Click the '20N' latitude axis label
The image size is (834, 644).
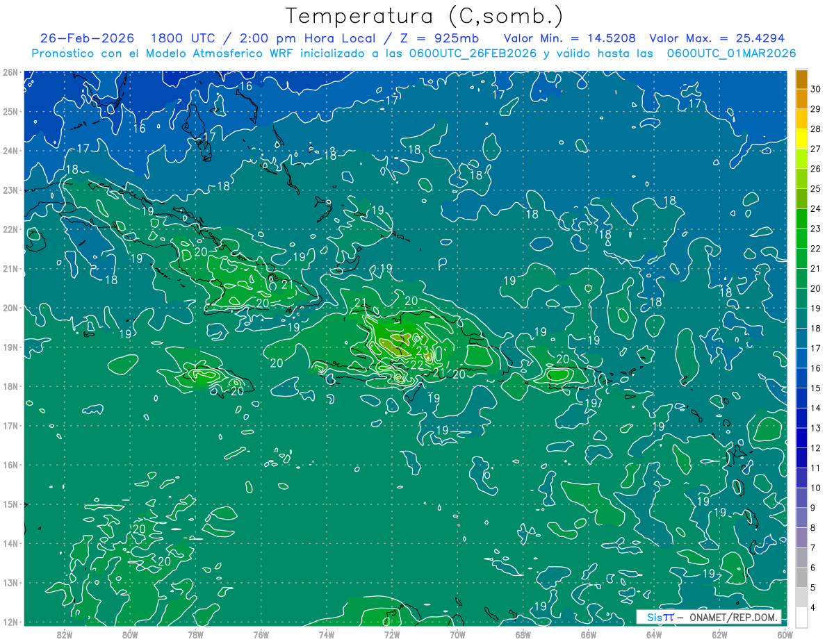10,308
